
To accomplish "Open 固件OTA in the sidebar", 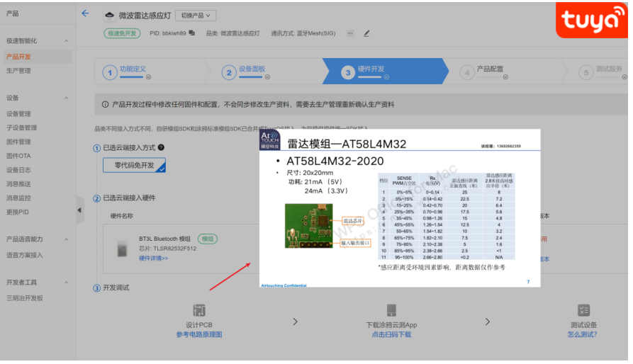I will tap(18, 156).
